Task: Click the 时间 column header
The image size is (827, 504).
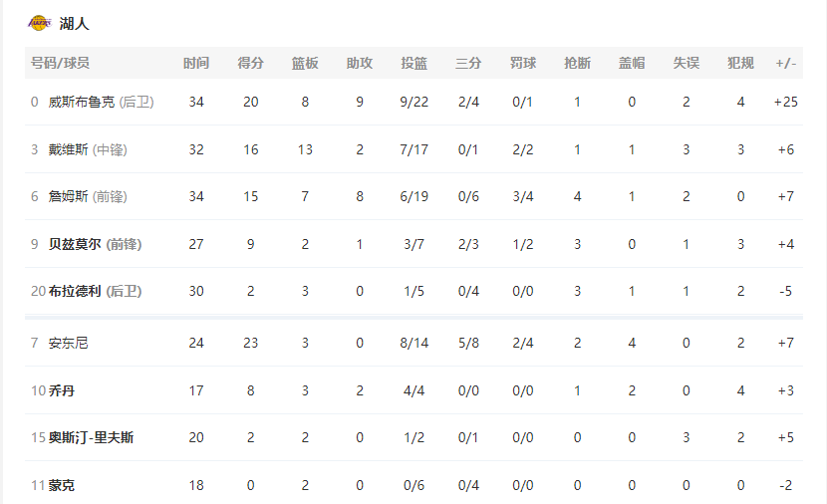Action: pyautogui.click(x=196, y=64)
